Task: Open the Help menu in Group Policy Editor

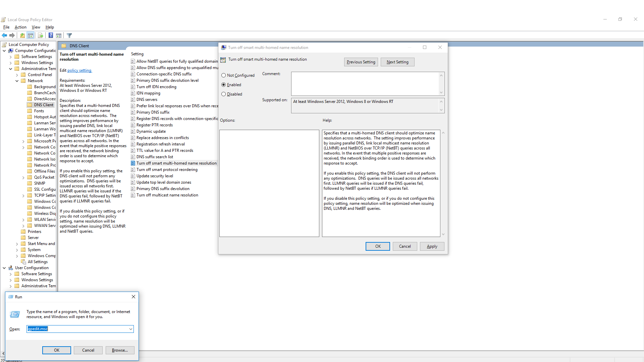Action: coord(49,27)
